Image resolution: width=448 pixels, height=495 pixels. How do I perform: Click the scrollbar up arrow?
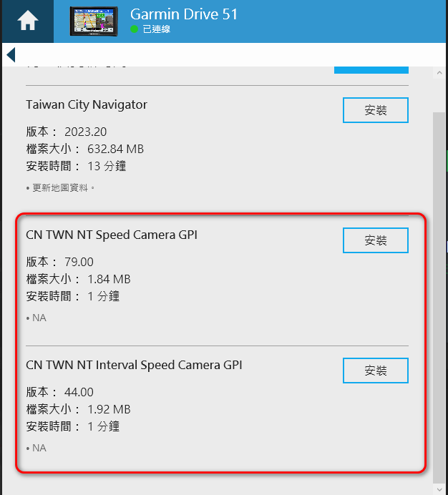coord(439,73)
